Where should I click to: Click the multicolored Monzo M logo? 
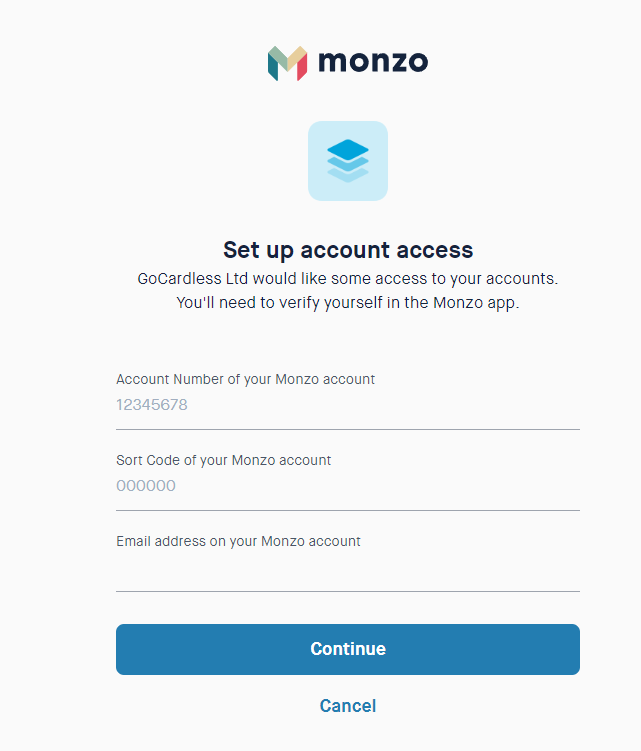[x=287, y=63]
